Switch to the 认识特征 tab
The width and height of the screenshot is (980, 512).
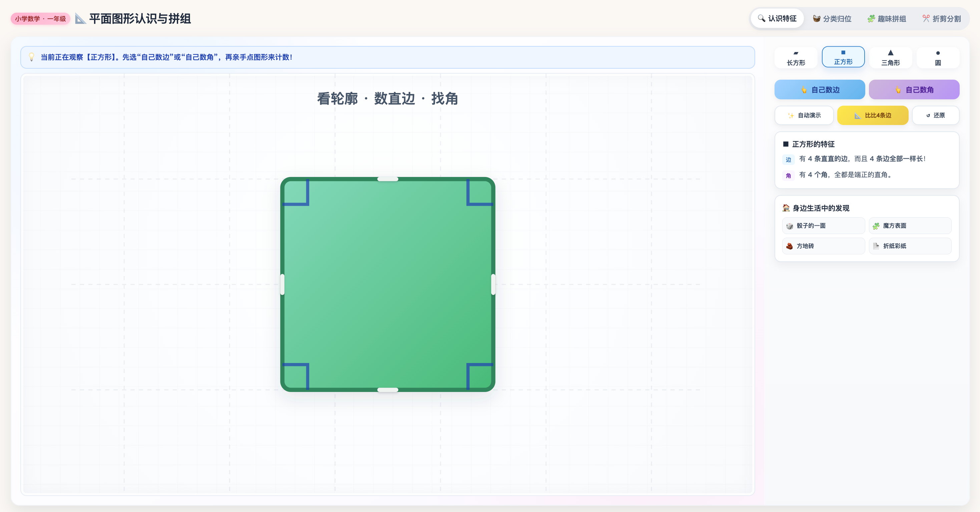[777, 18]
